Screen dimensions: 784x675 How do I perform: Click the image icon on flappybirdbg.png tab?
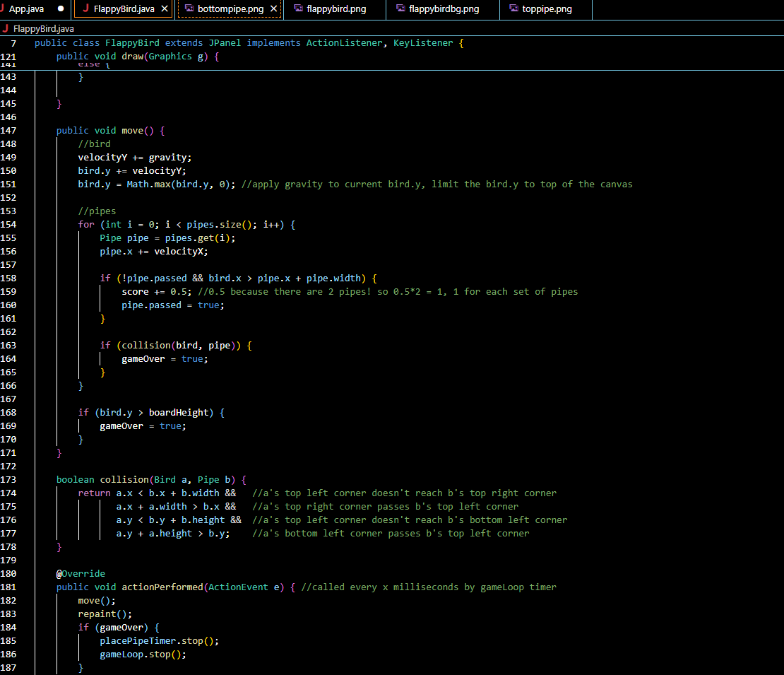(x=400, y=9)
